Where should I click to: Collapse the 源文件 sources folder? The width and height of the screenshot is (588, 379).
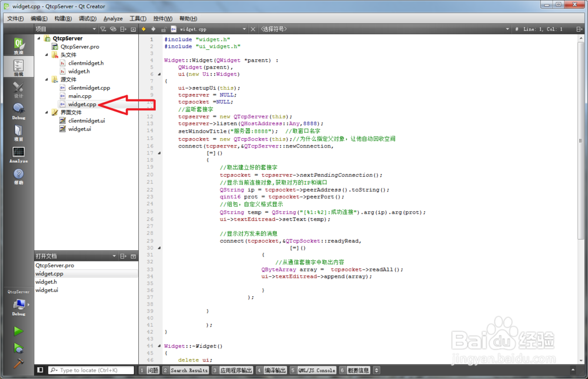pos(46,79)
